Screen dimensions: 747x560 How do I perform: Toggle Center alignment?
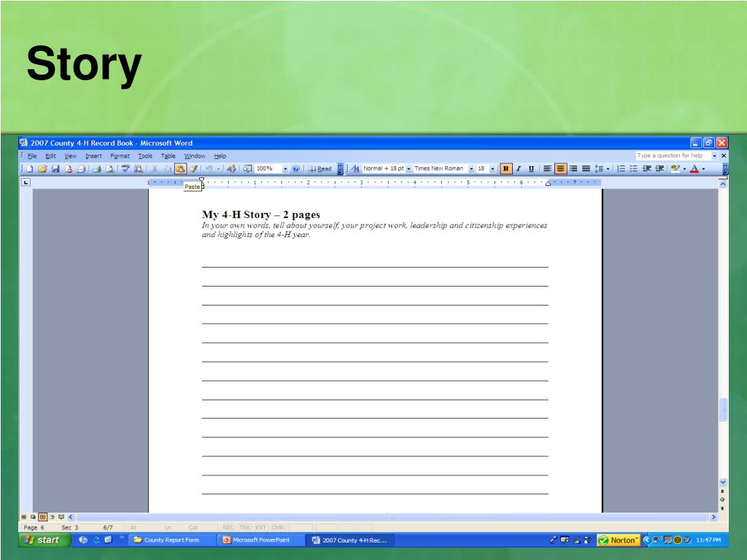(x=560, y=168)
